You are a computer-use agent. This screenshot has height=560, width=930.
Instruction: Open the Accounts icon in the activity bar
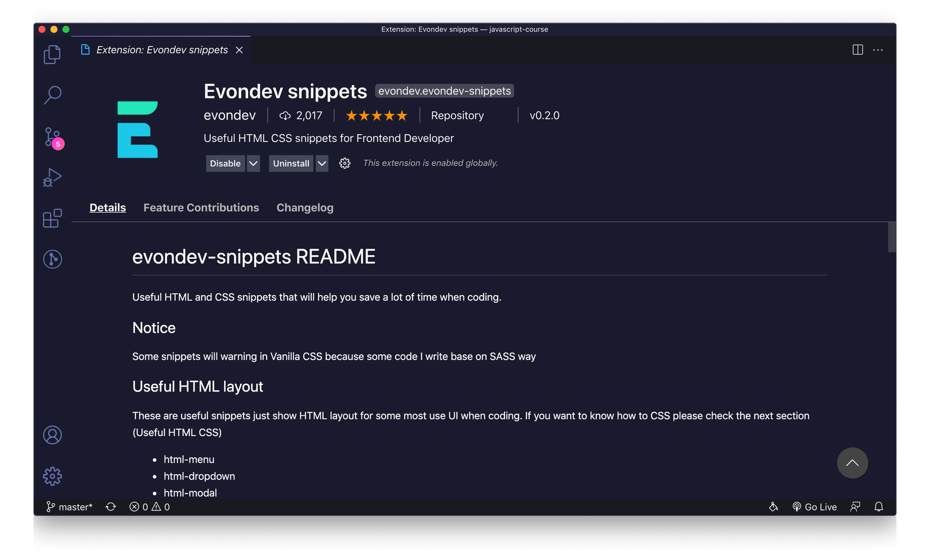click(52, 434)
